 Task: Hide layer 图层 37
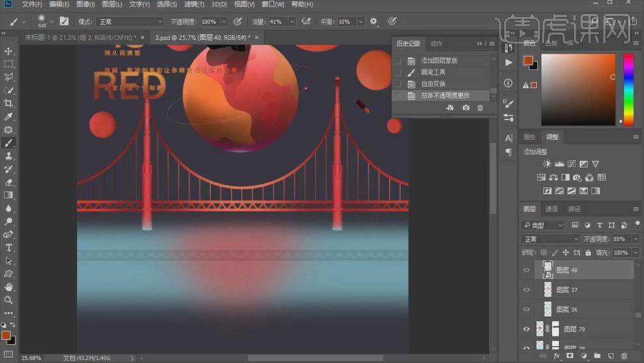[526, 289]
